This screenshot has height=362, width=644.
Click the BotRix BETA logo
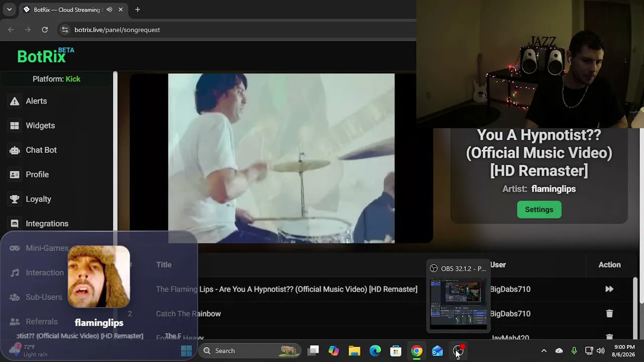point(45,56)
